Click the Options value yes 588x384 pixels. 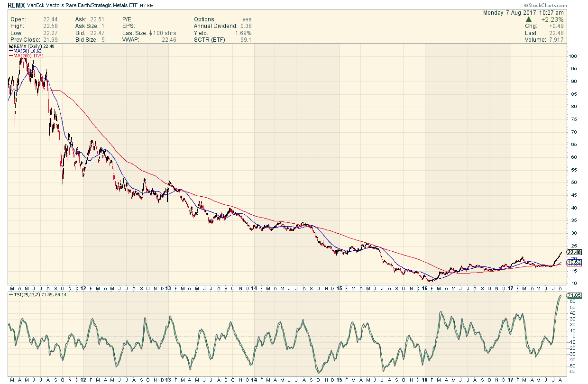[x=247, y=20]
